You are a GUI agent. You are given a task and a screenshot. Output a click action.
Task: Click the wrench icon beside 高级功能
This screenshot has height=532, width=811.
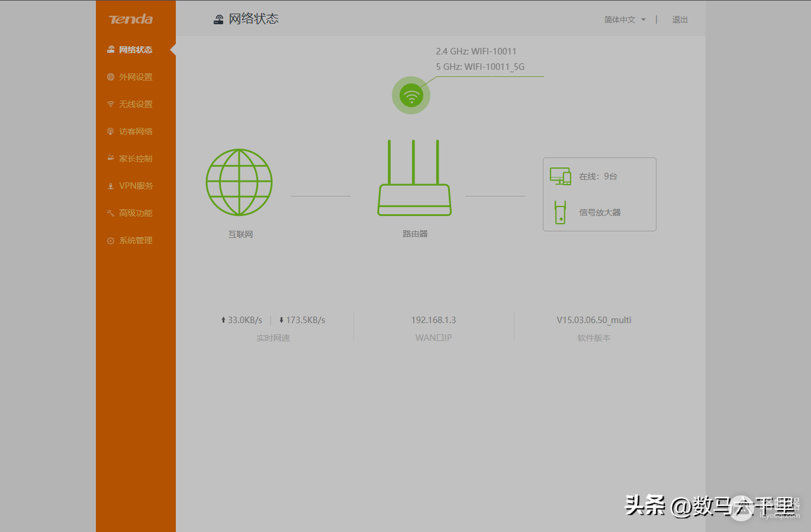(111, 213)
